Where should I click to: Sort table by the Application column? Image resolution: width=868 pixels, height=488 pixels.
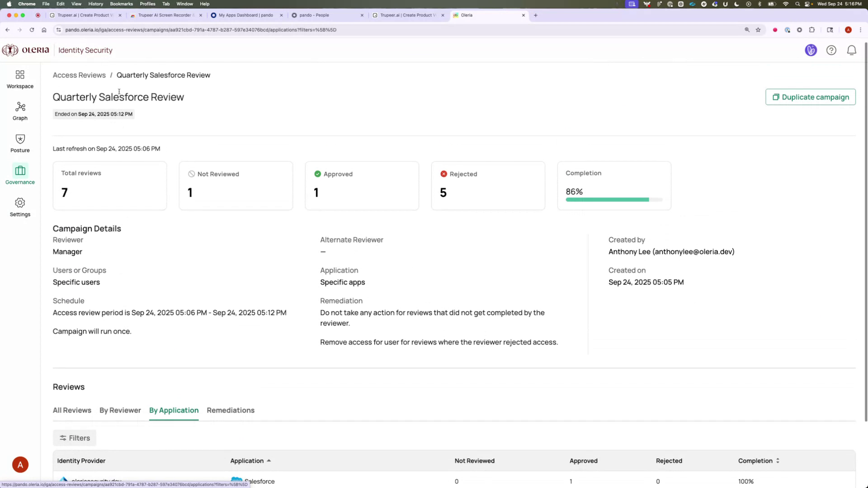point(250,460)
